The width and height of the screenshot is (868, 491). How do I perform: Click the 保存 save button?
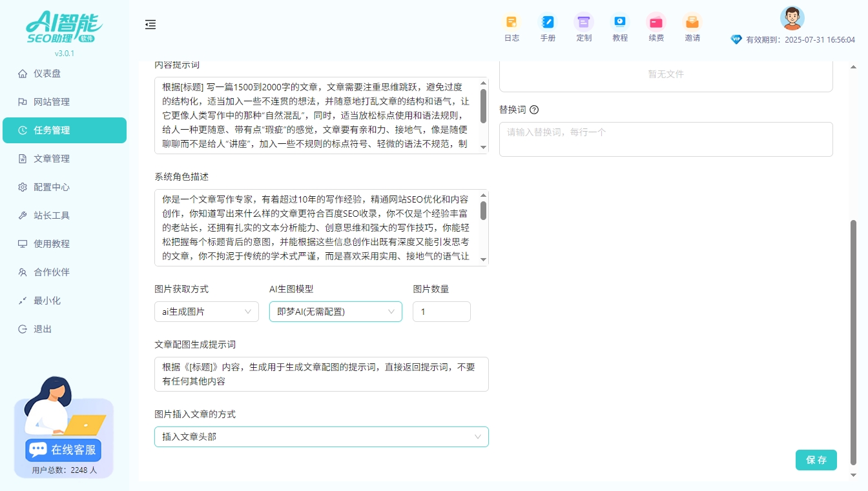coord(816,460)
